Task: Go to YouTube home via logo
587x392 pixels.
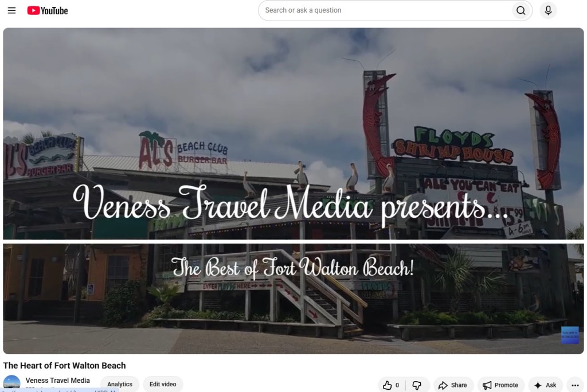Action: tap(48, 10)
